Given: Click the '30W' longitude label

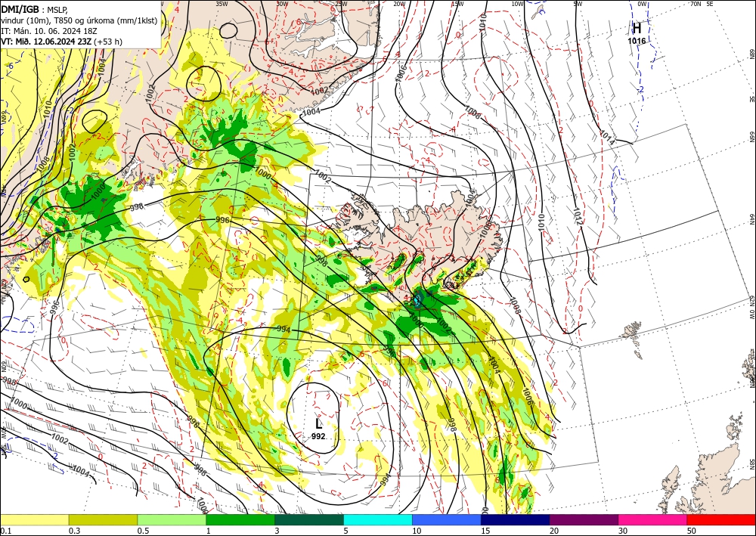Looking at the screenshot, I should [x=283, y=4].
